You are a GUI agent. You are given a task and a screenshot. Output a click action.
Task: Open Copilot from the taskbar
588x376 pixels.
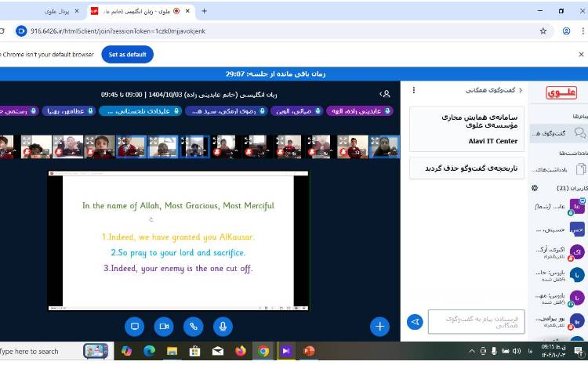[126, 351]
